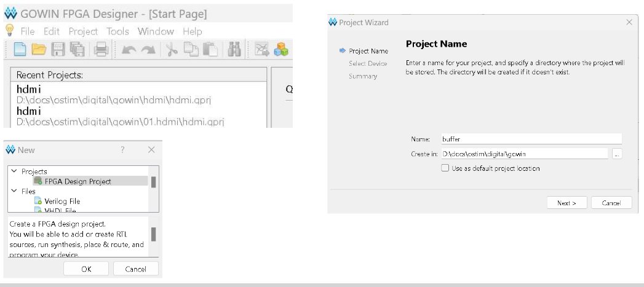This screenshot has height=287, width=644.
Task: Open the Help menu
Action: [x=192, y=31]
